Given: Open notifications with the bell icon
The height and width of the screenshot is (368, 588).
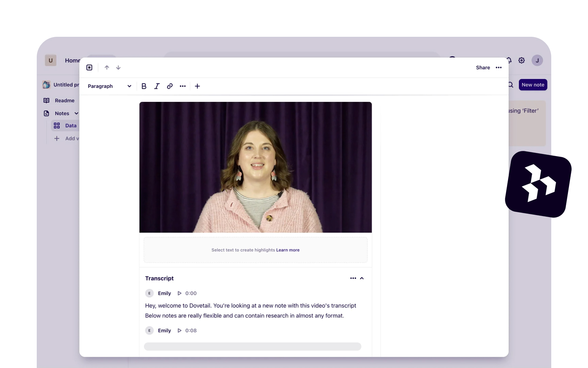Looking at the screenshot, I should pos(508,60).
